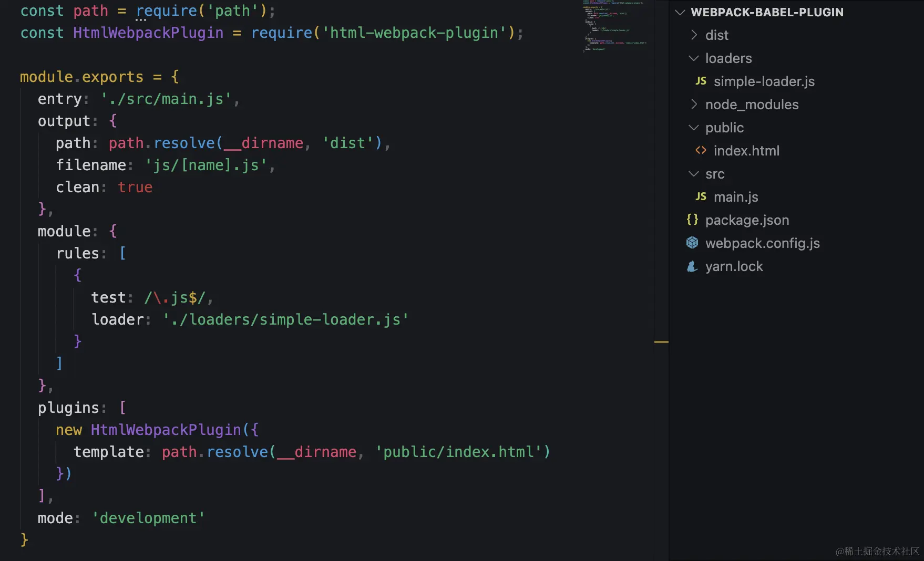Click new HtmlWebpackPlugin in plugins array

point(149,430)
